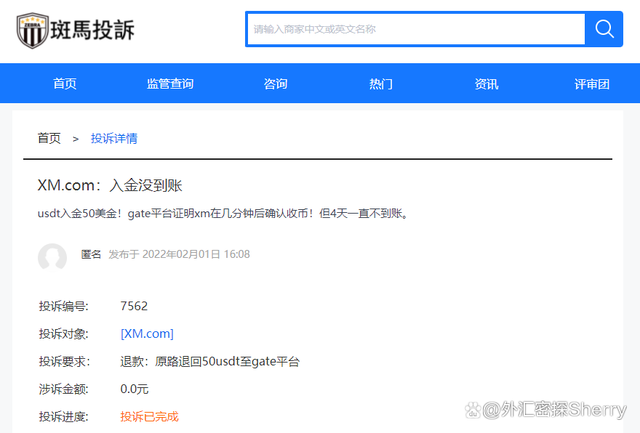Screen dimensions: 640x433
Task: Open the 评审团 nav tab
Action: tap(592, 84)
